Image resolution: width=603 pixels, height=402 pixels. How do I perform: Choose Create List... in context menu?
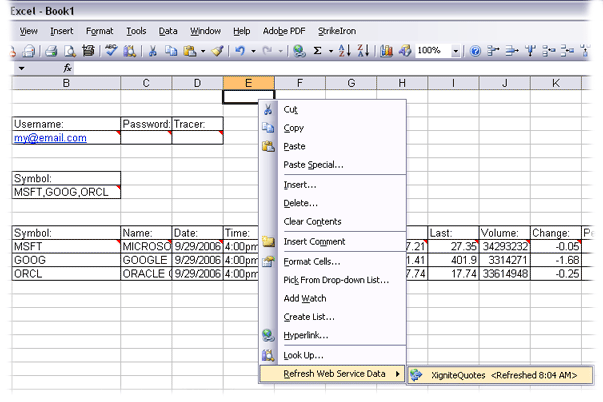tap(333, 317)
